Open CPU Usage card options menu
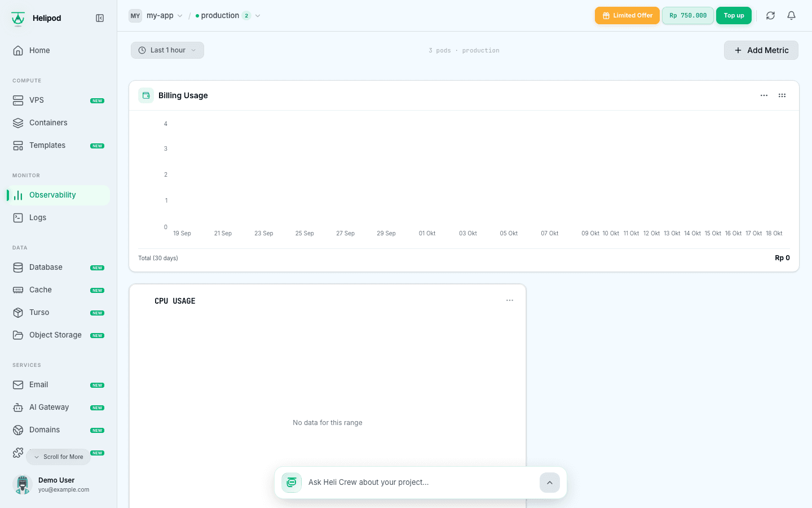The height and width of the screenshot is (508, 812). pos(510,300)
